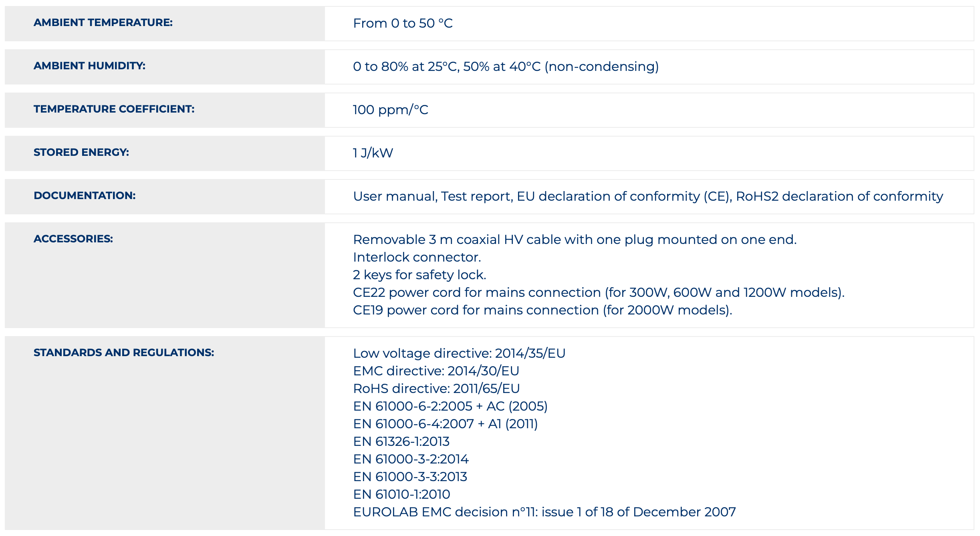Click the Stored Energy label

81,152
